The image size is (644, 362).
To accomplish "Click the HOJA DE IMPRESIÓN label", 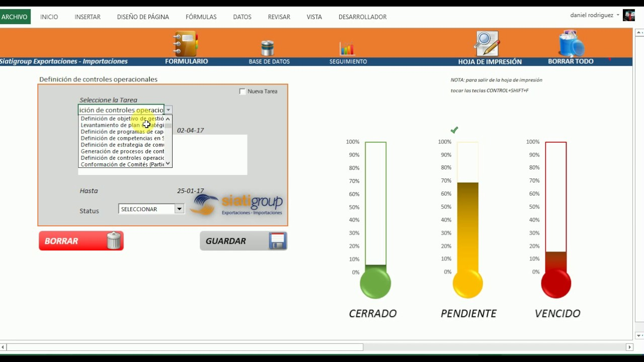I will (x=490, y=62).
